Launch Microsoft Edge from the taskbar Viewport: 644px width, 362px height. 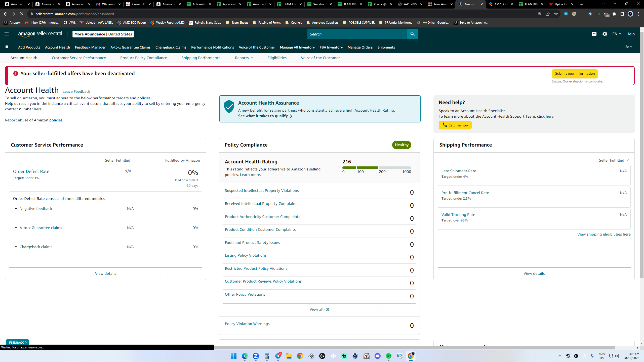coord(245,356)
